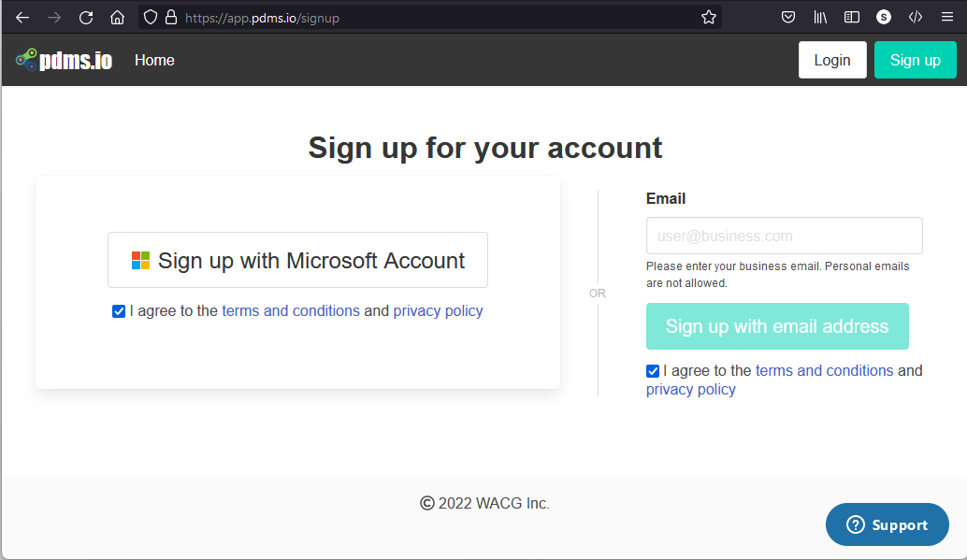Viewport: 967px width, 560px height.
Task: Click the Login button
Action: (832, 60)
